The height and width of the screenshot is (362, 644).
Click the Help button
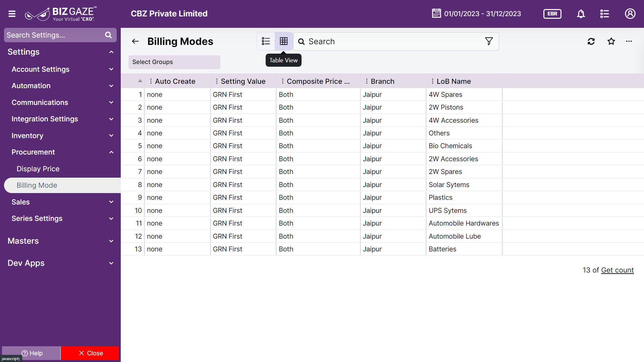tap(32, 353)
